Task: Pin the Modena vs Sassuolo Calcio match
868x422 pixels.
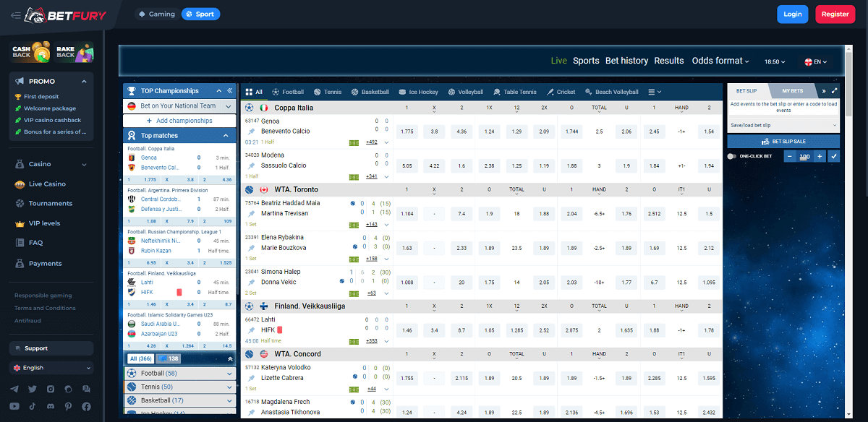Action: click(x=252, y=165)
